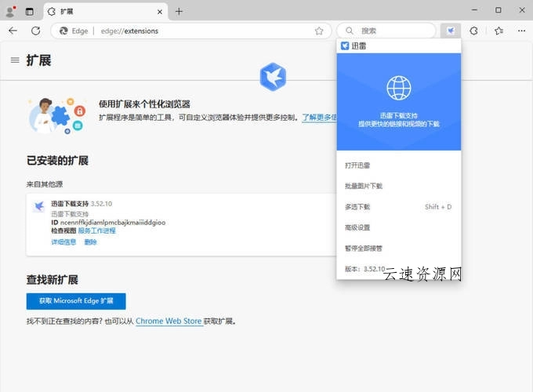533x392 pixels.
Task: Click the colorful extensions illustration image
Action: pos(56,115)
